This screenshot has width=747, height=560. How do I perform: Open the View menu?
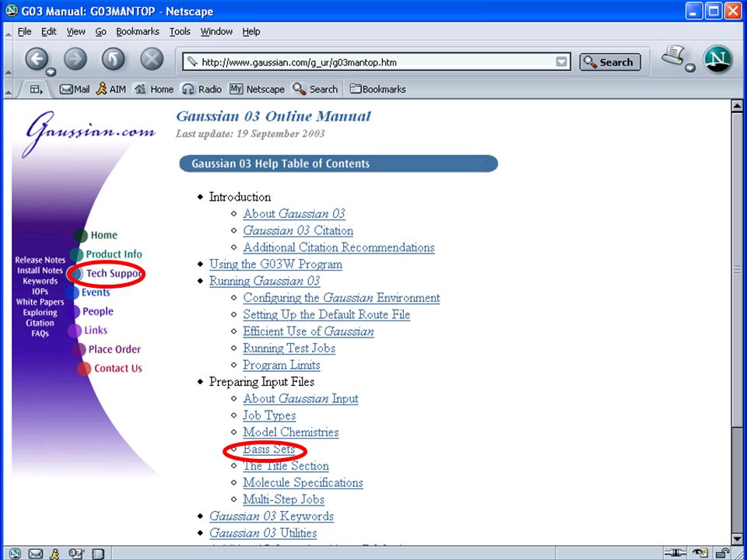75,31
